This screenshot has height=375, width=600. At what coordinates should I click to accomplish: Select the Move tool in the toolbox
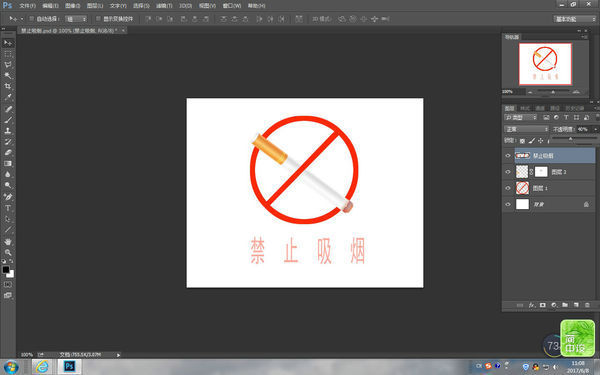click(8, 43)
